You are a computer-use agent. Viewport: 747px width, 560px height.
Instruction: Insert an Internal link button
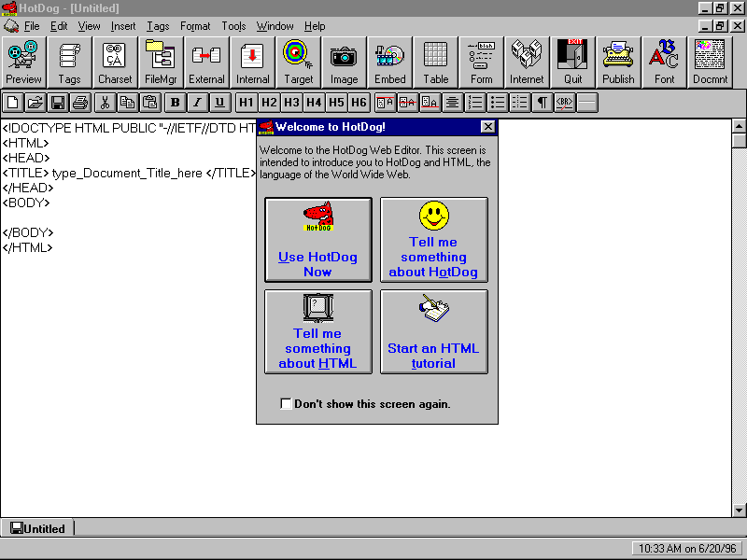coord(252,63)
